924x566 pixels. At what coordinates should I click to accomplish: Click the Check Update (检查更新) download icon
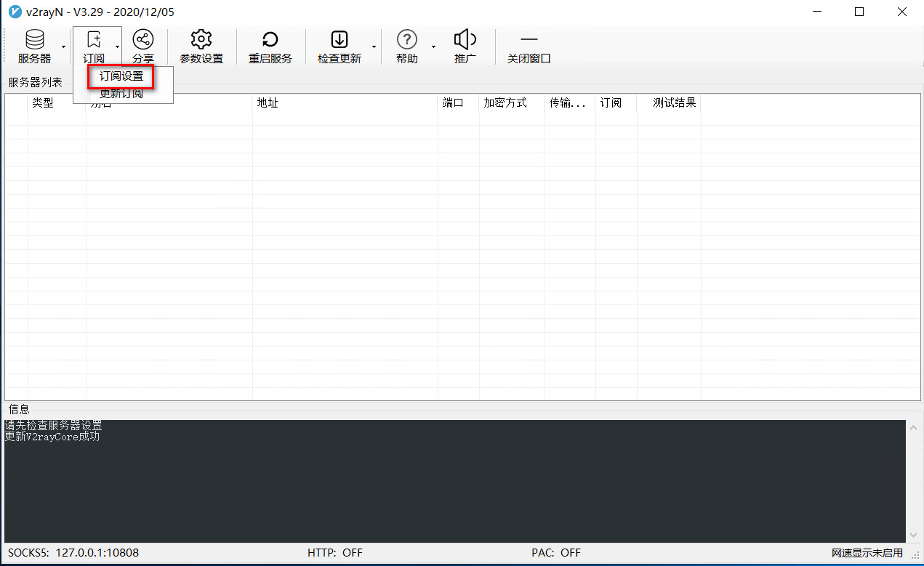point(339,40)
